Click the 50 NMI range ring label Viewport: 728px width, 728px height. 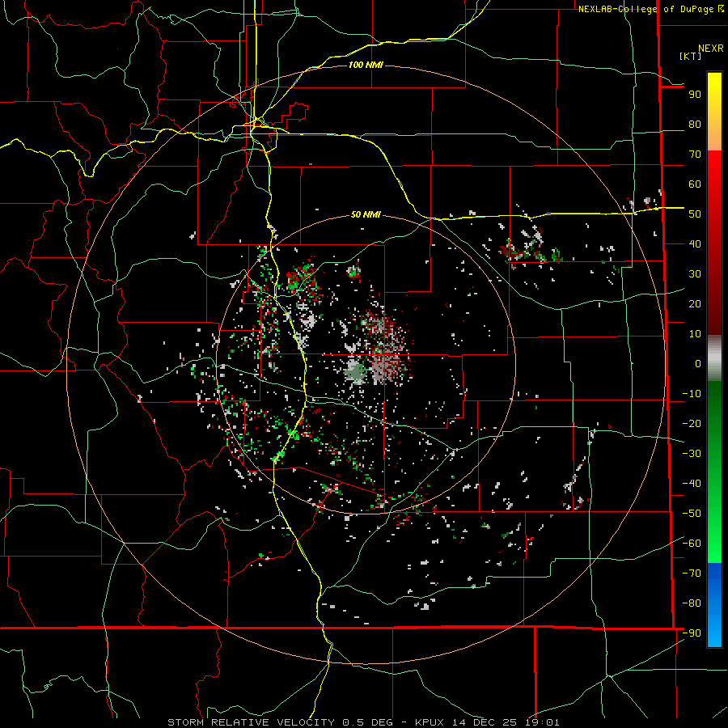366,214
